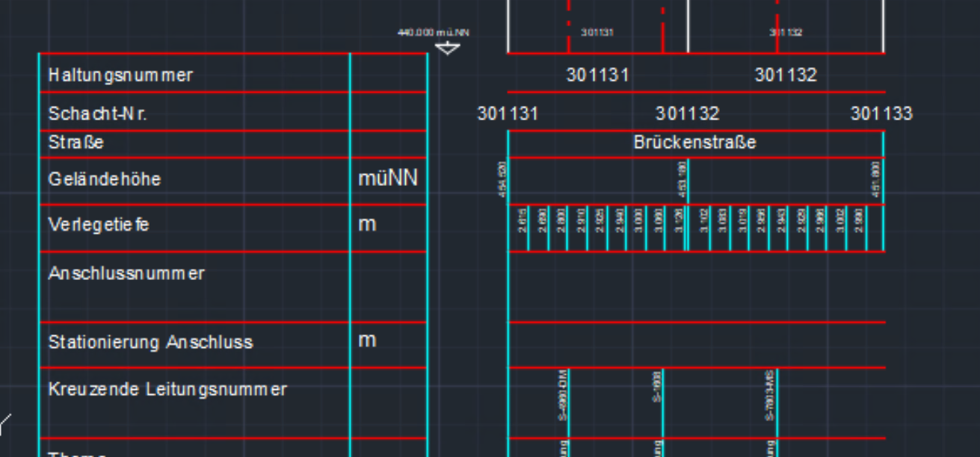Select the Geländehöhe row label

pyautogui.click(x=105, y=179)
